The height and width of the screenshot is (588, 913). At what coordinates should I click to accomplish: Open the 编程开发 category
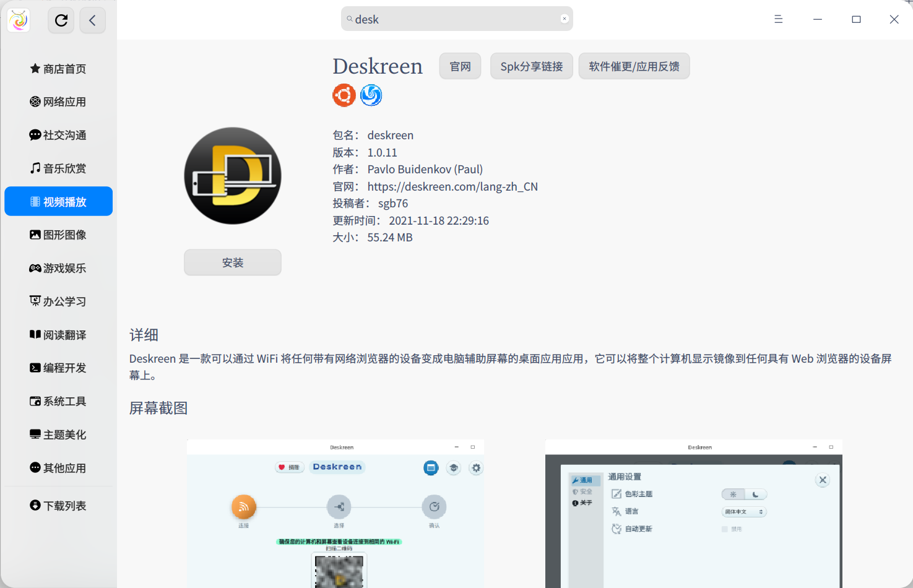[x=59, y=368]
